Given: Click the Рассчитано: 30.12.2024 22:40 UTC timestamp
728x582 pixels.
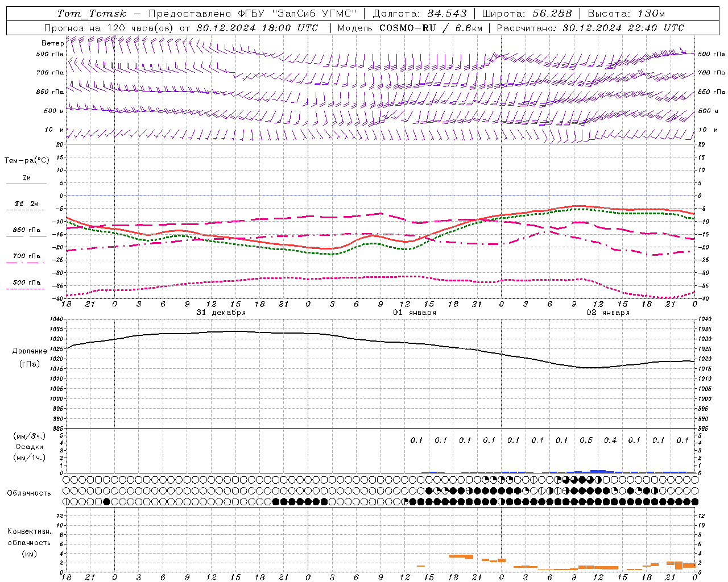Looking at the screenshot, I should click(x=590, y=28).
